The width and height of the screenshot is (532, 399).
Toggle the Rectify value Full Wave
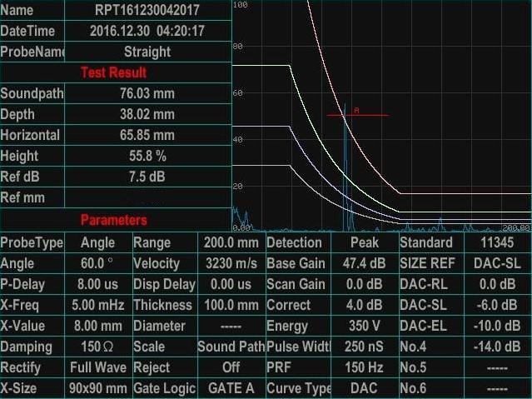pos(97,367)
